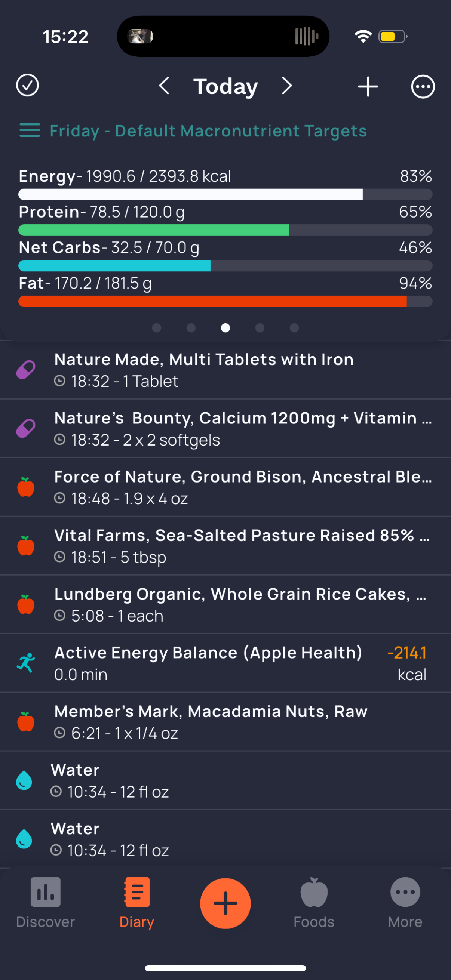Tap the water drop icon of first Water entry

pos(24,780)
